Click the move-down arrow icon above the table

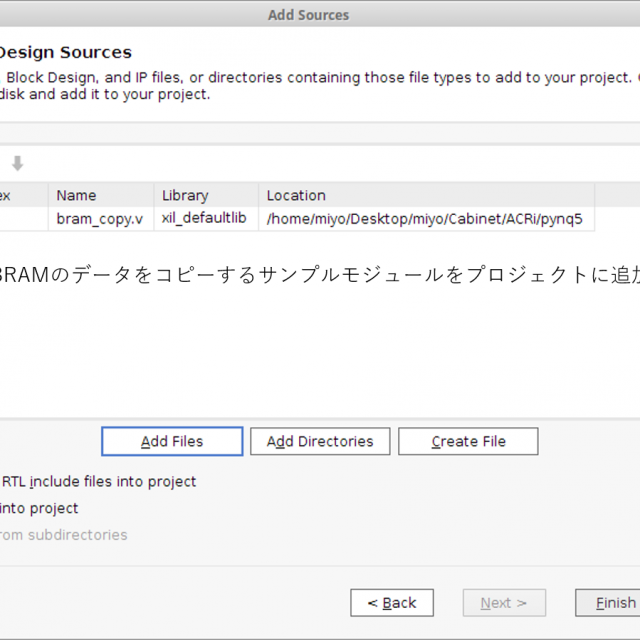coord(17,163)
